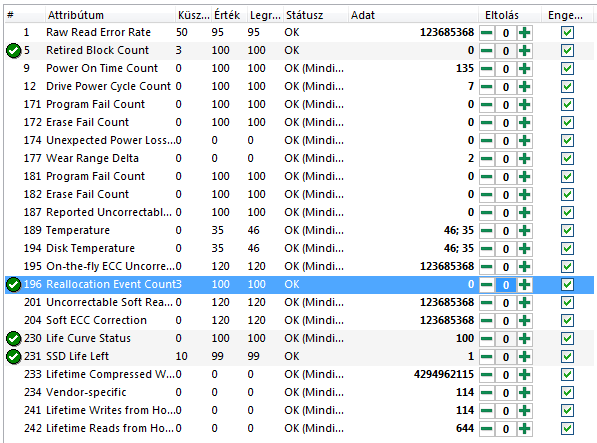The width and height of the screenshot is (597, 443).
Task: Decrease offset for Lifetime Compressed Writes row
Action: pyautogui.click(x=487, y=375)
